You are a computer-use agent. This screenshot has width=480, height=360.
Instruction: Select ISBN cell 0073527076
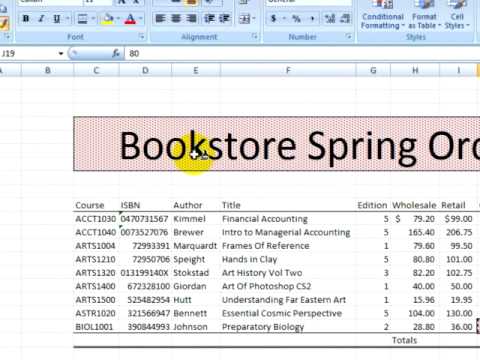click(145, 232)
